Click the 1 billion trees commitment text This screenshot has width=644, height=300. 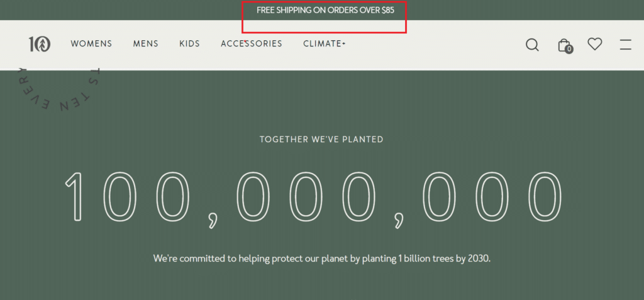(321, 258)
